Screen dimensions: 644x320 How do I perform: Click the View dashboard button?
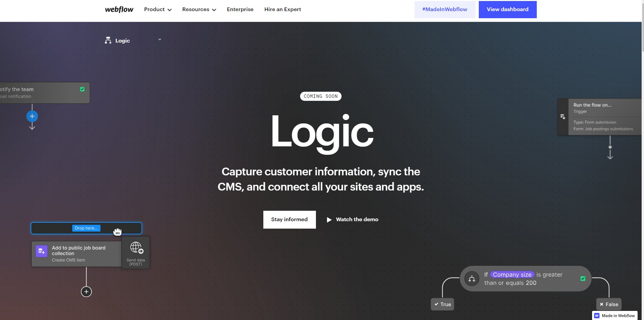(x=507, y=9)
